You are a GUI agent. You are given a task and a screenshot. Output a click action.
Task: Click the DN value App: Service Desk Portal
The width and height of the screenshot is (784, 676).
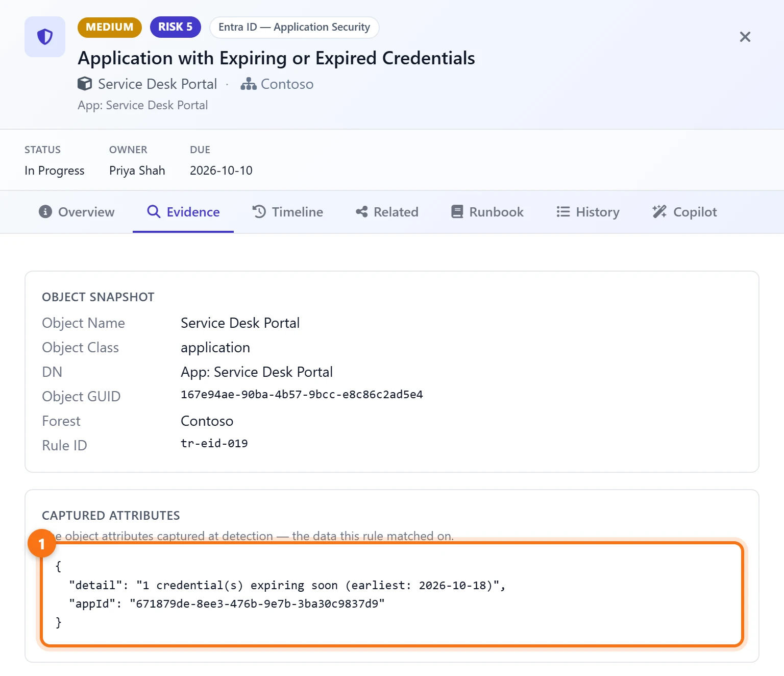coord(257,372)
